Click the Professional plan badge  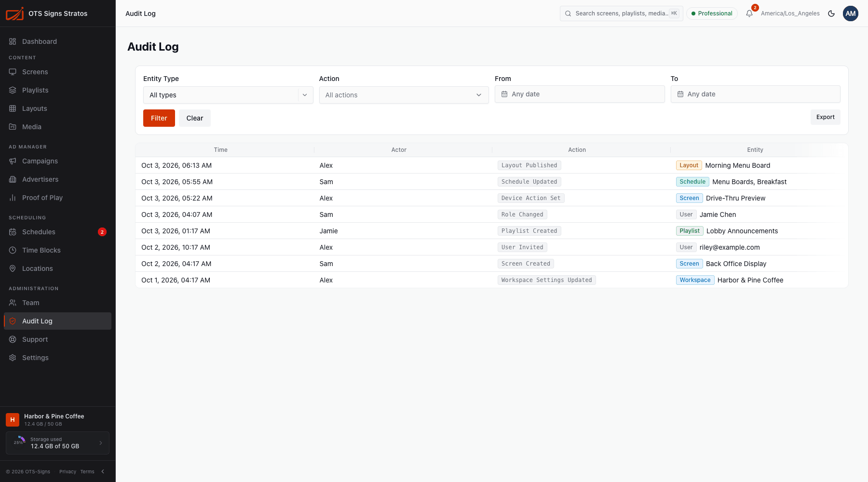pos(712,13)
